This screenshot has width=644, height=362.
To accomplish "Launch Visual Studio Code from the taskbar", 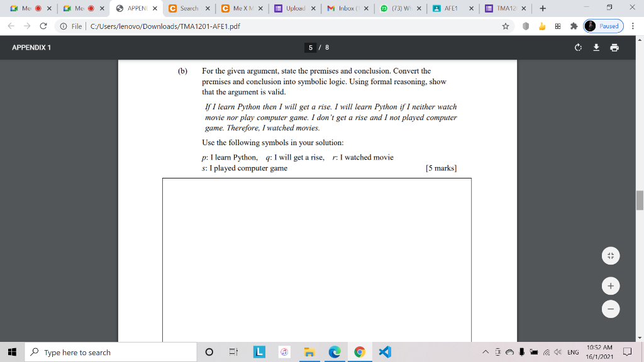I will click(x=384, y=352).
